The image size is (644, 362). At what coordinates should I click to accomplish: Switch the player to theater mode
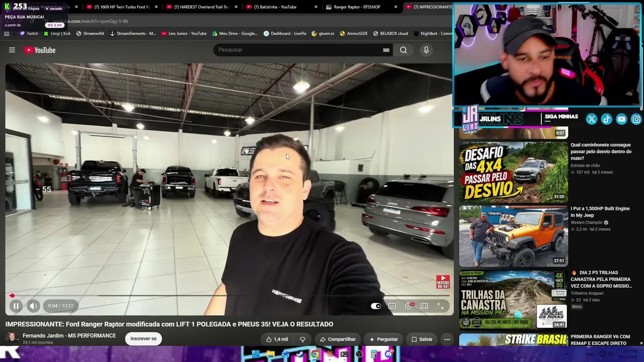point(424,306)
